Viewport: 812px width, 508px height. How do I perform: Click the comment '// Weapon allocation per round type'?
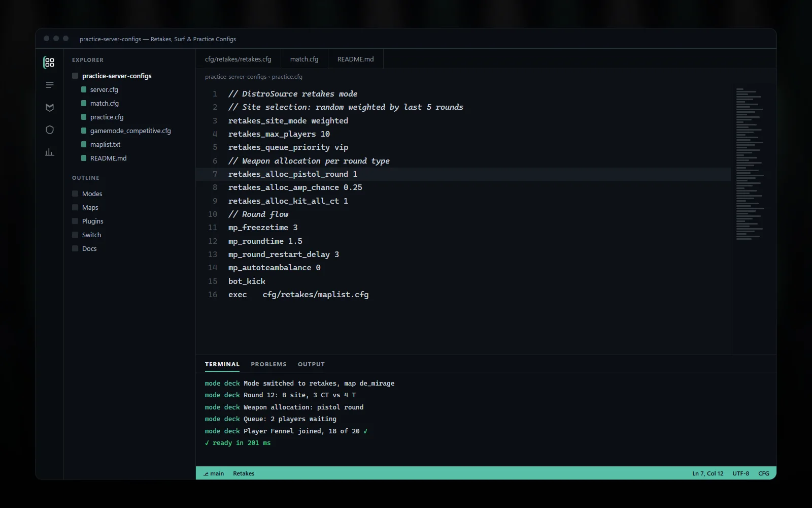(x=309, y=161)
